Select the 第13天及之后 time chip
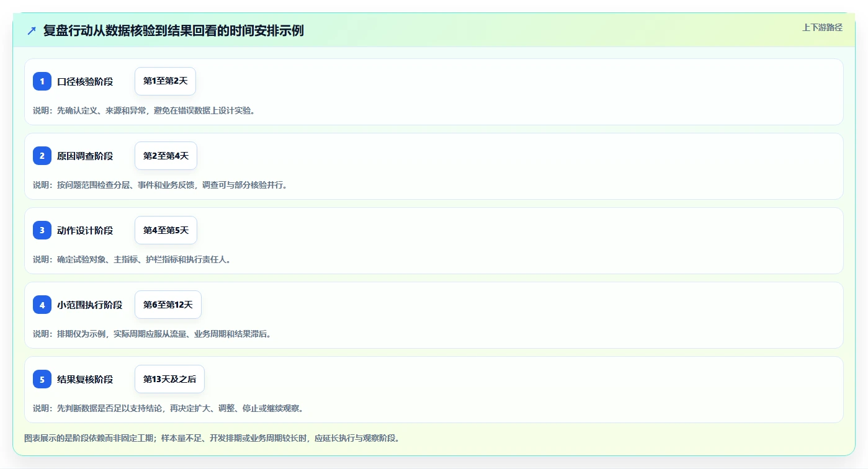 click(169, 379)
